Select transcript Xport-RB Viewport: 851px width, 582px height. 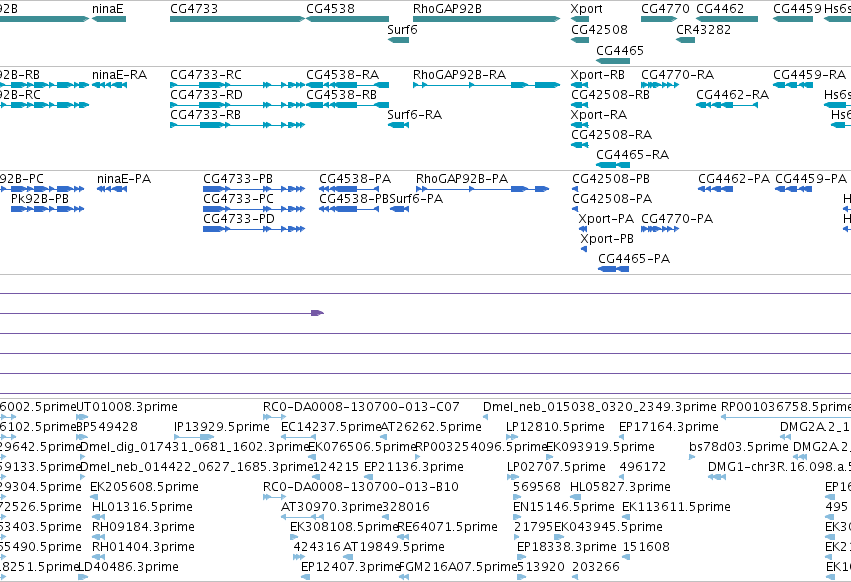click(580, 85)
